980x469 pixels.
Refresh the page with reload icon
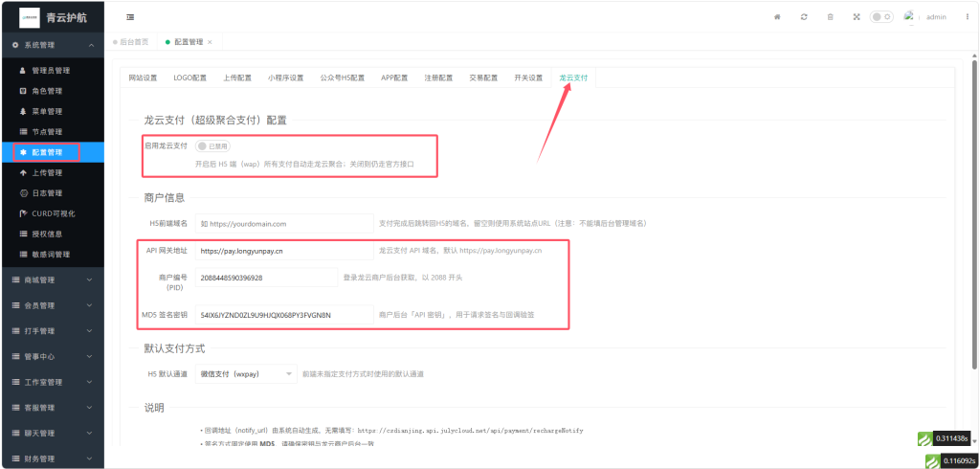click(x=804, y=17)
